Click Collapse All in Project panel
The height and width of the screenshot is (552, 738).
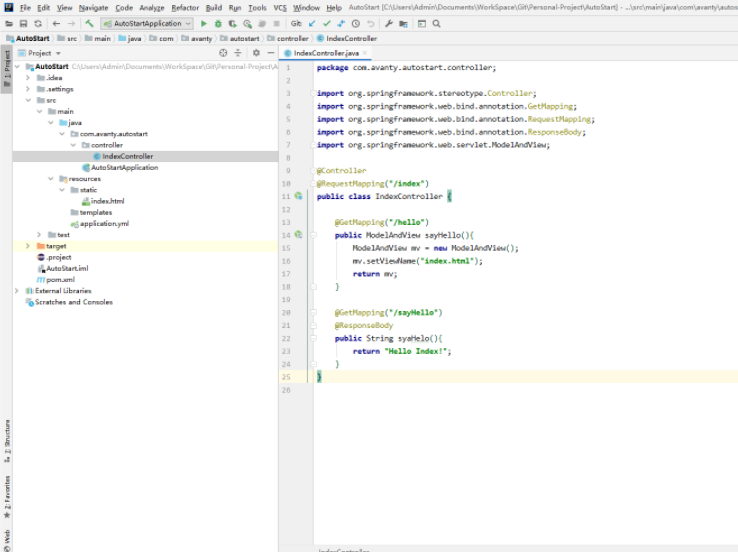pyautogui.click(x=238, y=53)
